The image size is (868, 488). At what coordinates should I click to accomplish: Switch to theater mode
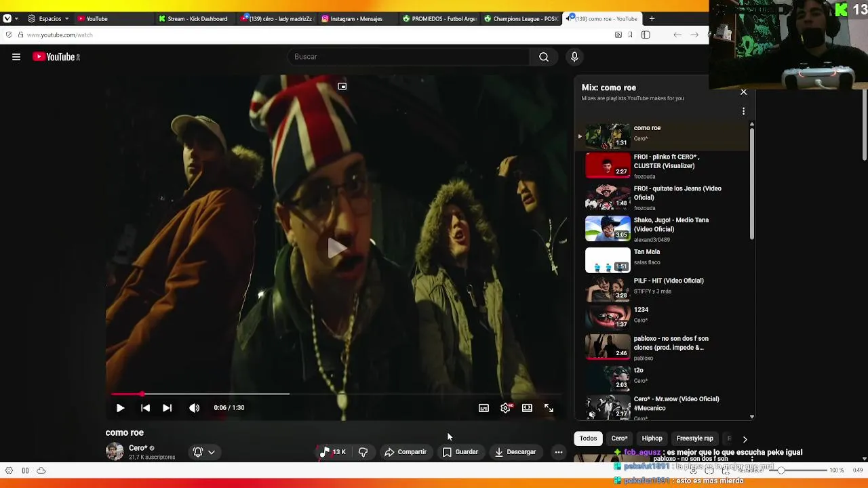click(x=527, y=408)
